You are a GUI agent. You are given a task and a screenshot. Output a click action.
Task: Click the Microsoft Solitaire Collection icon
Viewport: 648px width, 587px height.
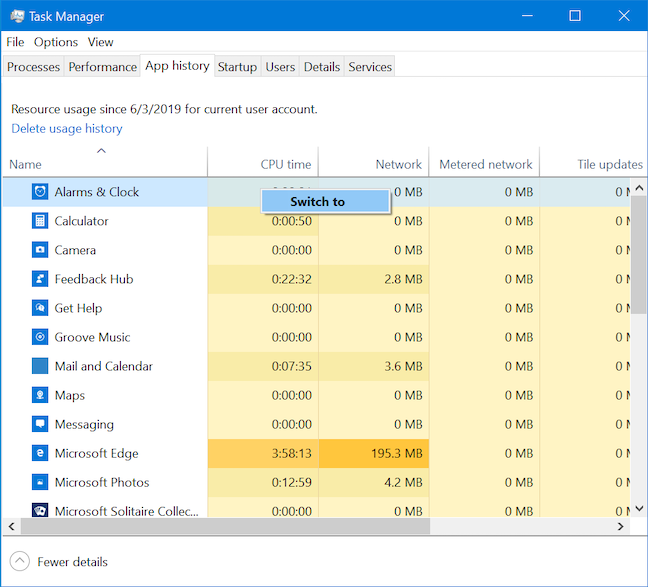point(40,510)
